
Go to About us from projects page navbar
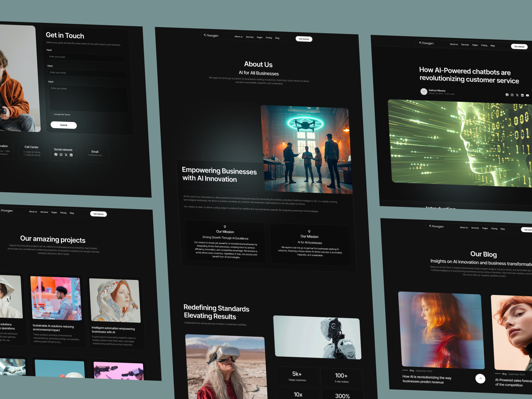(x=33, y=211)
